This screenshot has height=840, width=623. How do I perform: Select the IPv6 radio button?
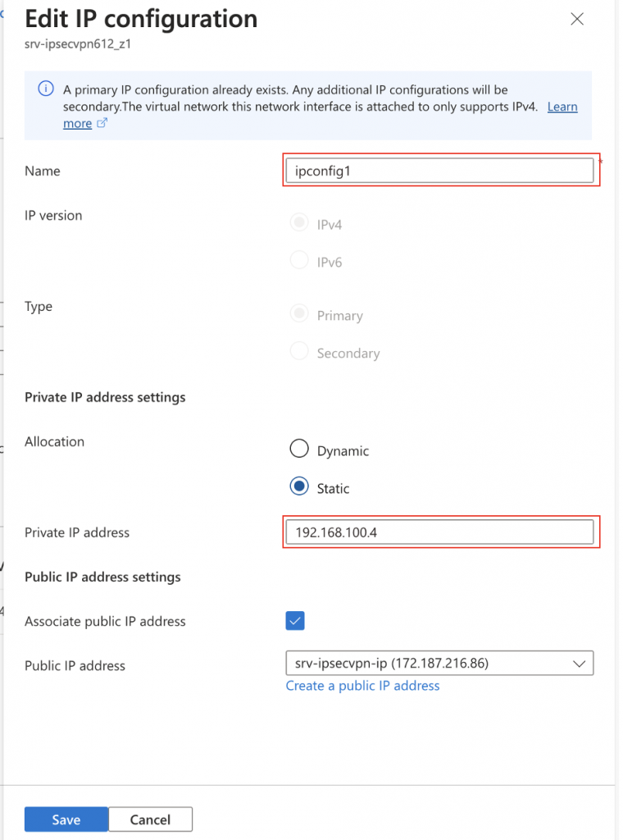[299, 260]
